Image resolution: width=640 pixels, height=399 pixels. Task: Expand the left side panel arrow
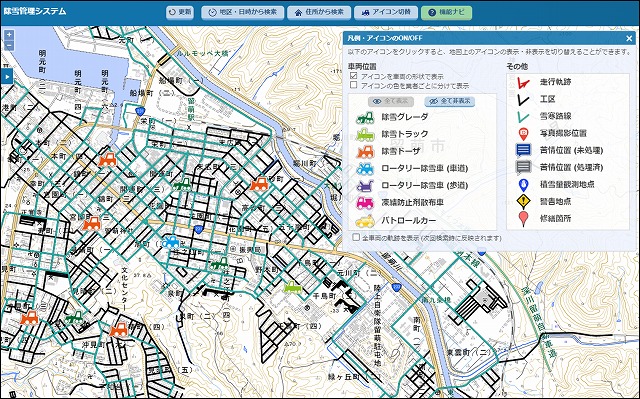point(7,76)
